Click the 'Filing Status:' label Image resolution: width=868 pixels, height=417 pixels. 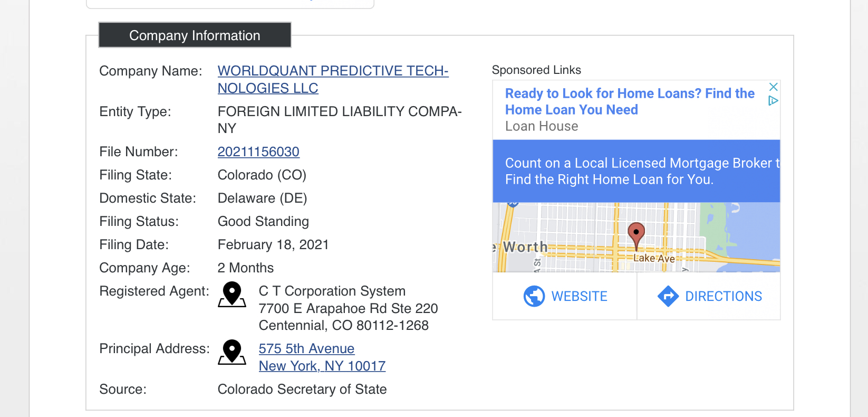[139, 221]
